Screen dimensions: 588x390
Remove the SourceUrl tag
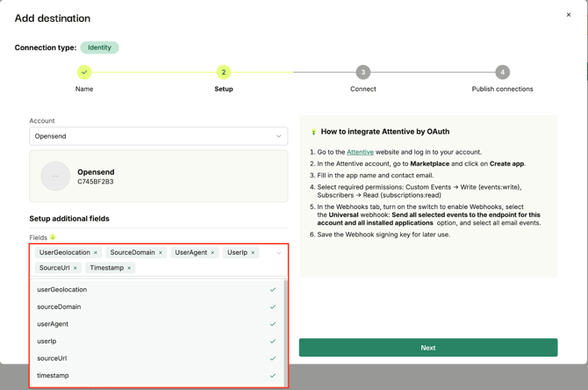[75, 268]
